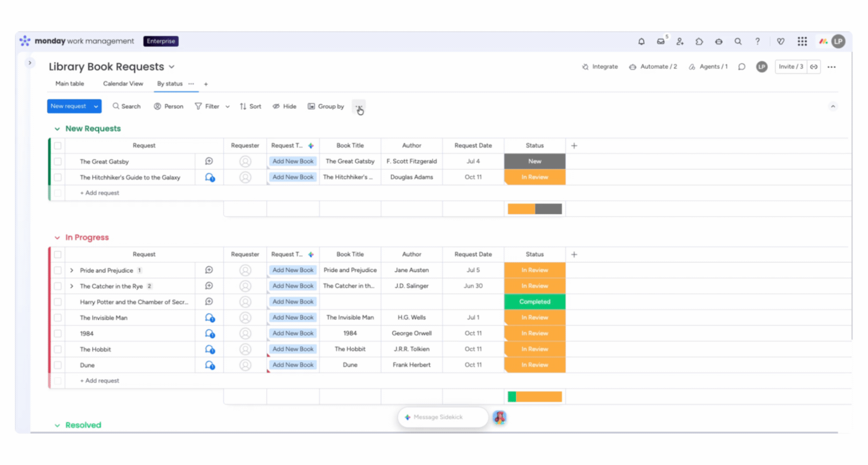Screen dimensions: 868x465
Task: Open the board title dropdown chevron
Action: click(171, 67)
